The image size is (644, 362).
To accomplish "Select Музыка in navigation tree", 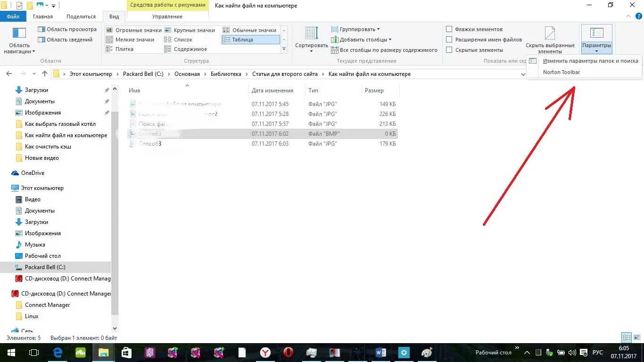I will coord(35,245).
